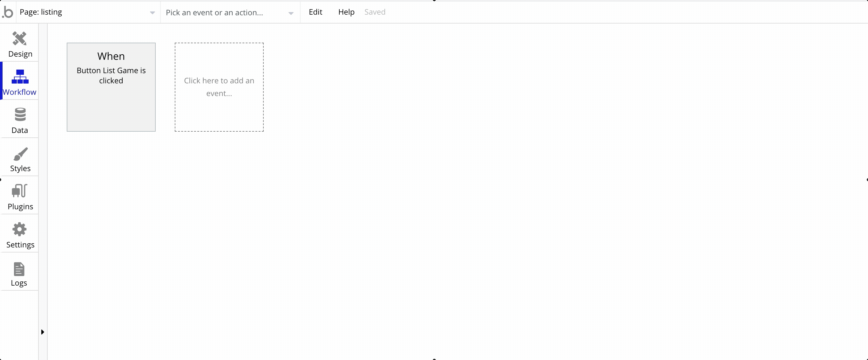Open the Edit menu

pyautogui.click(x=315, y=12)
